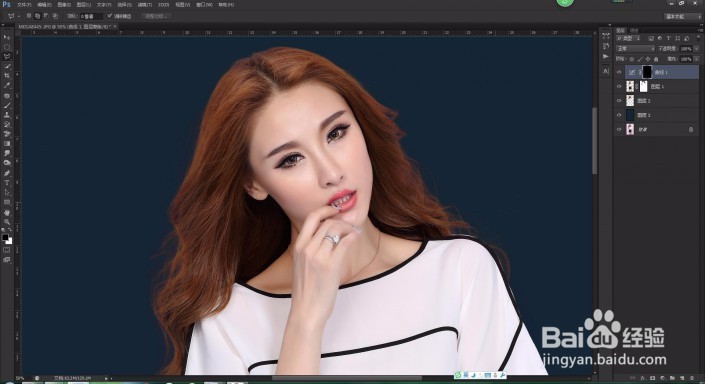Select the Crop tool
Screen dimensions: 705x384
(x=7, y=76)
